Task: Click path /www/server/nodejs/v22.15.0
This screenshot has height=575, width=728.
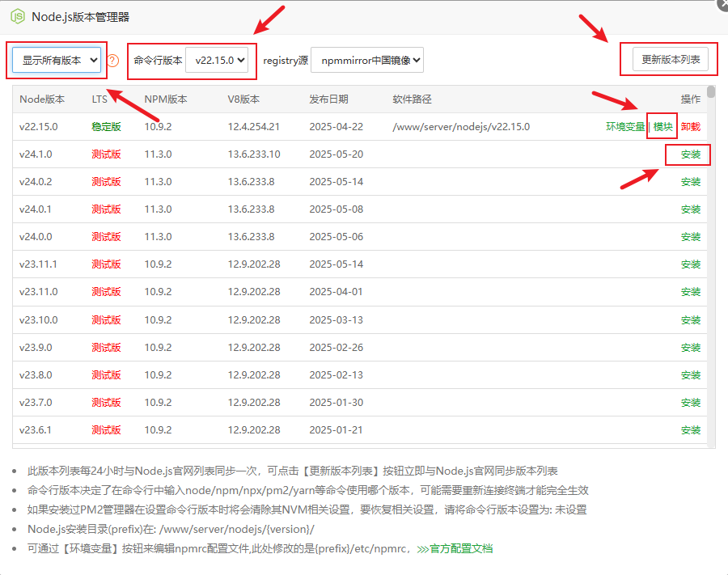Action: [x=461, y=127]
